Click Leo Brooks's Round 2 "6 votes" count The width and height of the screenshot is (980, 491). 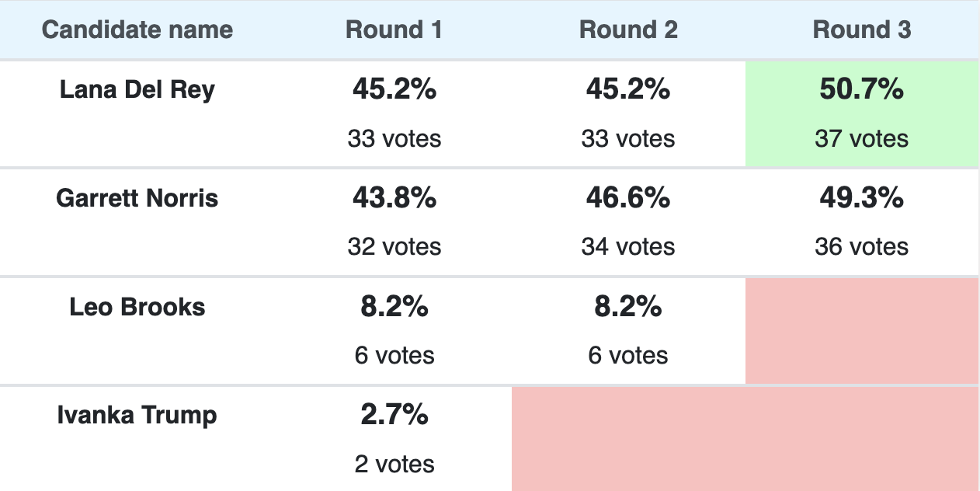coord(628,355)
